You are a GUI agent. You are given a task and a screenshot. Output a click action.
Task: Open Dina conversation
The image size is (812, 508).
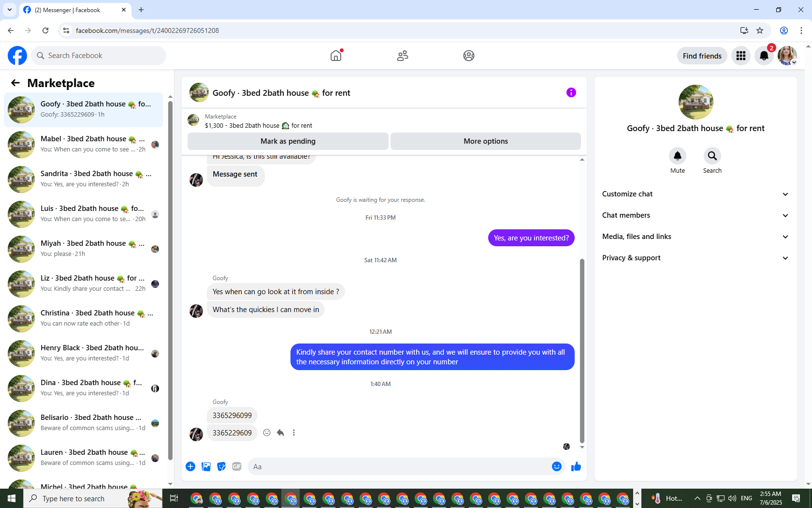coord(84,388)
